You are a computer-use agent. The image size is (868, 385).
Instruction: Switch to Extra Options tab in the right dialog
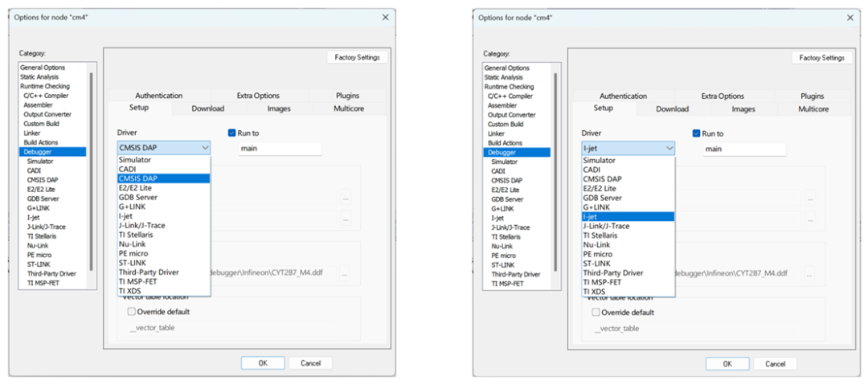pyautogui.click(x=723, y=96)
